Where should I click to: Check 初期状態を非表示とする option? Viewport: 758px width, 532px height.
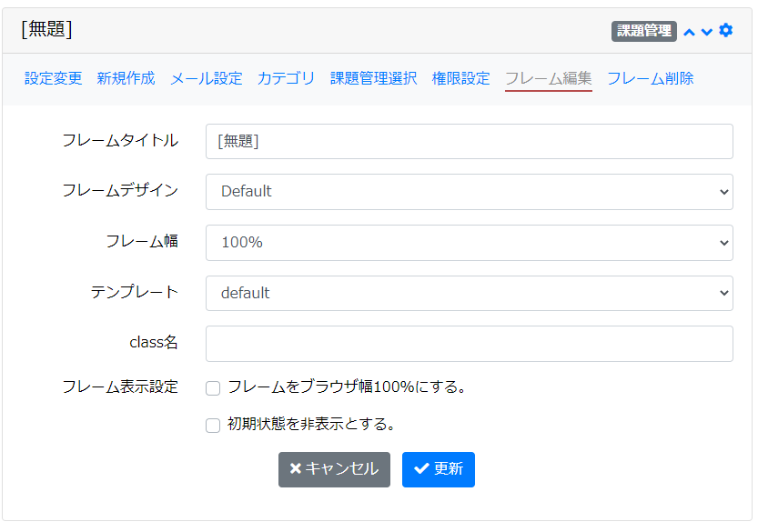[x=212, y=425]
